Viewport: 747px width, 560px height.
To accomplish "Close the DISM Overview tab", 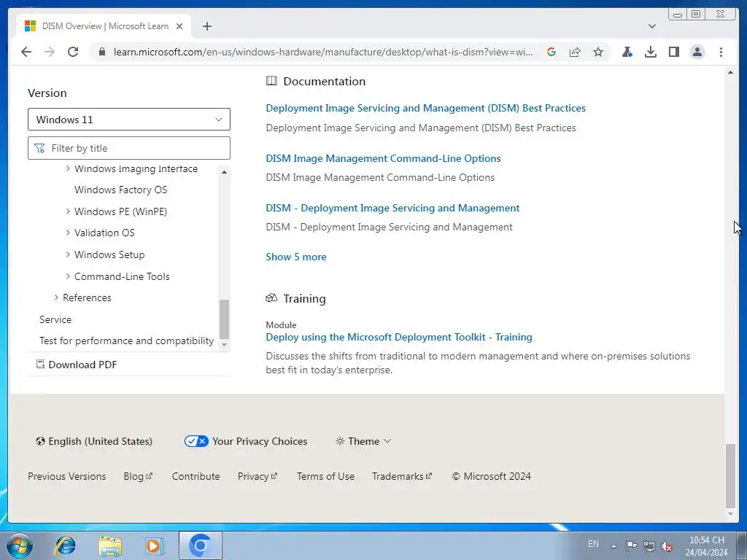I will coord(179,26).
